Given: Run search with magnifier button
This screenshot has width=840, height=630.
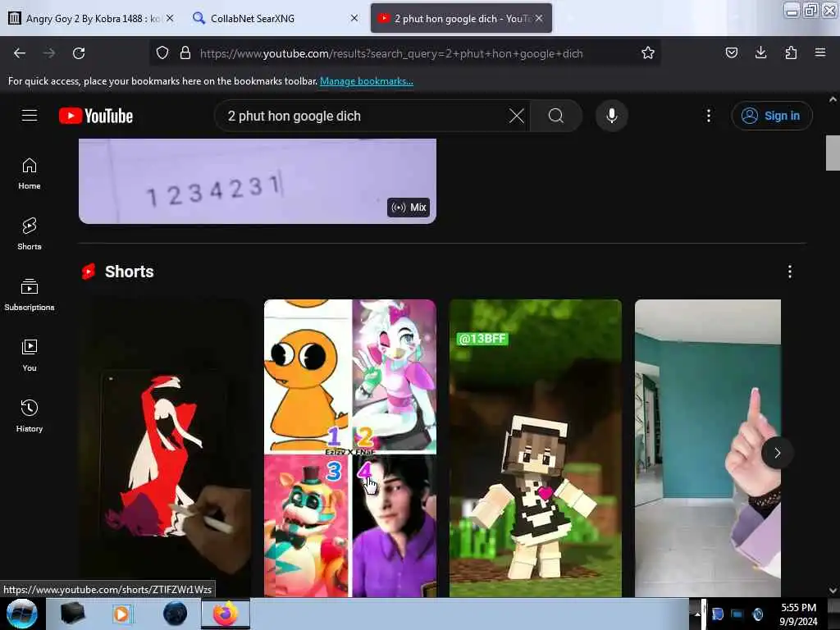Looking at the screenshot, I should pos(556,116).
